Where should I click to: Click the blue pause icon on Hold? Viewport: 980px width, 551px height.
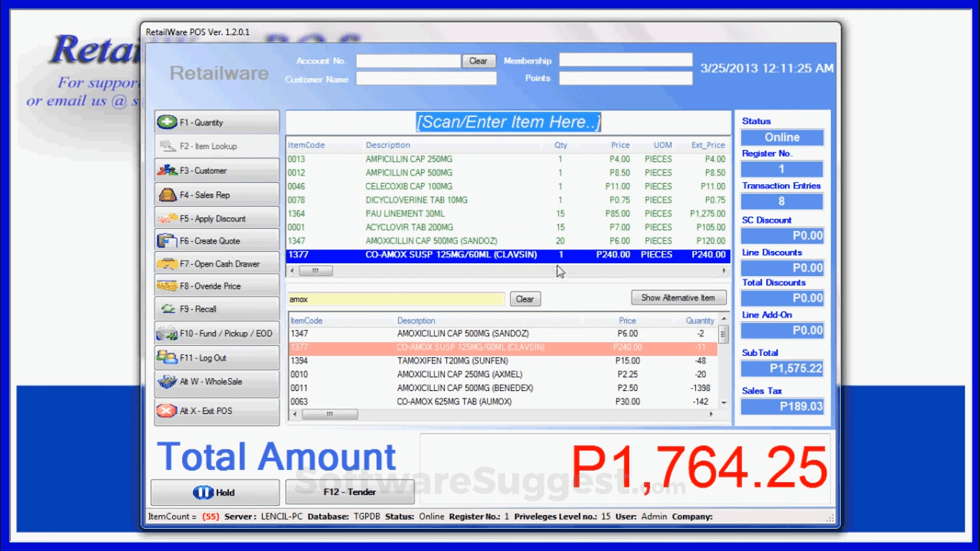[203, 493]
